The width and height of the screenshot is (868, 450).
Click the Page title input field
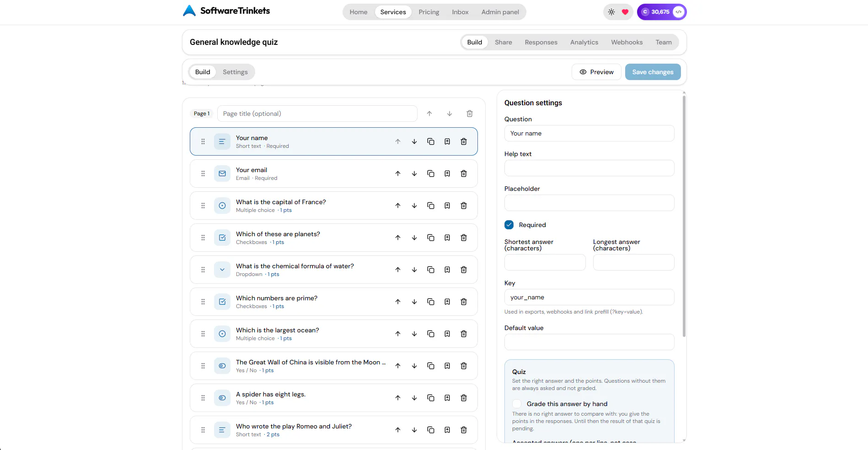pos(317,114)
